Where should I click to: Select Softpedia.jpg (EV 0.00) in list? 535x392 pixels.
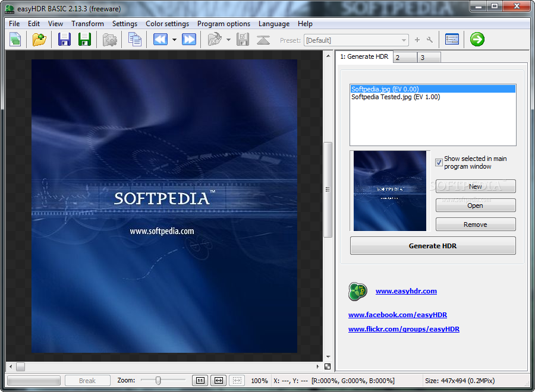click(433, 89)
